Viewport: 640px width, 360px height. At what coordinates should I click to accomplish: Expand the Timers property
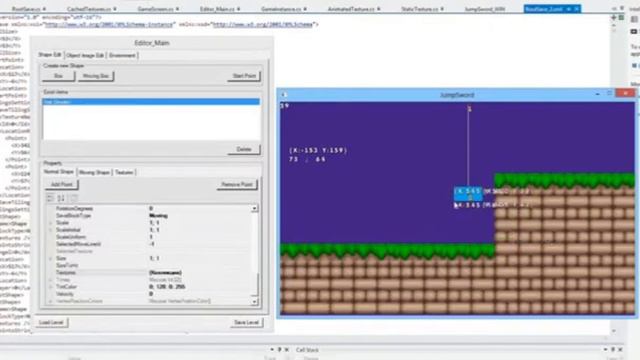[51, 280]
